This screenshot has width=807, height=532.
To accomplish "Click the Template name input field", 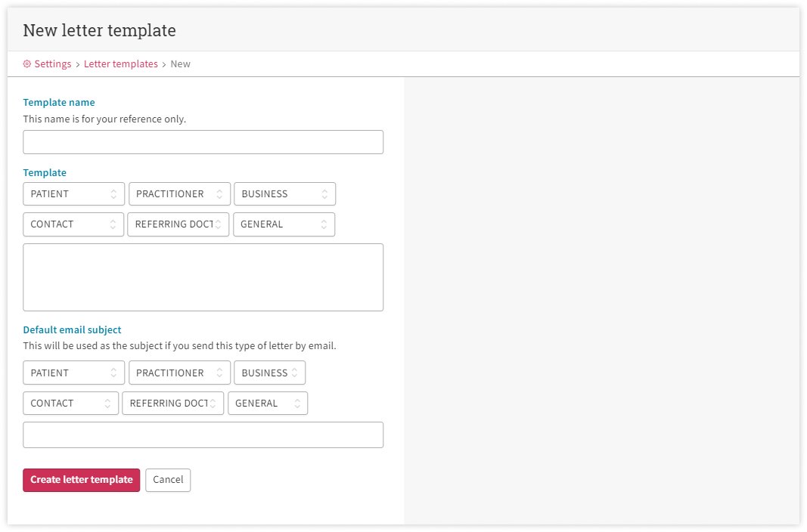I will [203, 142].
